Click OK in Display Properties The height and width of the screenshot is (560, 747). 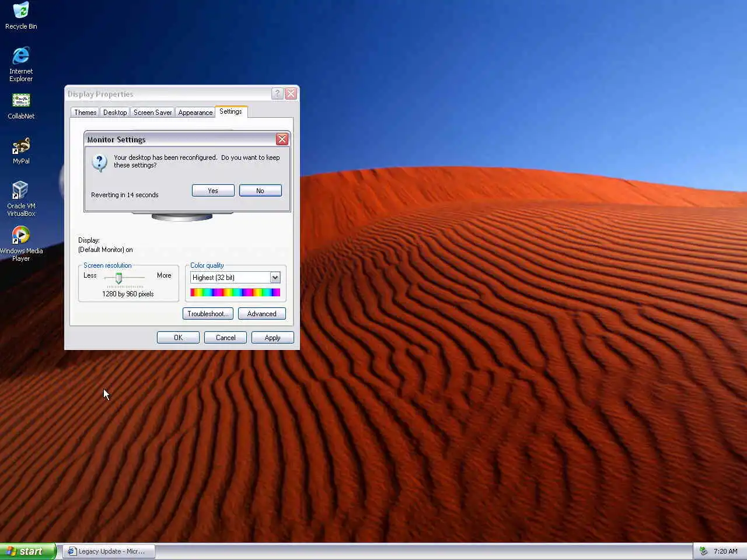coord(178,338)
